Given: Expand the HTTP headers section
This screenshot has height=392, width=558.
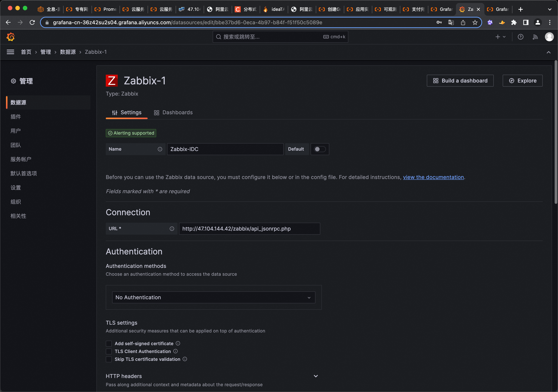Looking at the screenshot, I should pos(315,376).
